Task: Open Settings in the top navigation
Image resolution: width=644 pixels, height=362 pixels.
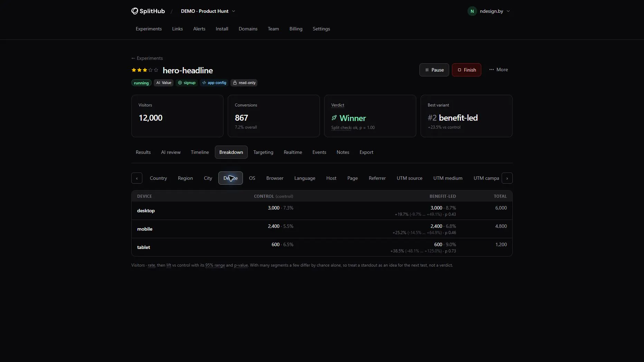Action: [321, 29]
